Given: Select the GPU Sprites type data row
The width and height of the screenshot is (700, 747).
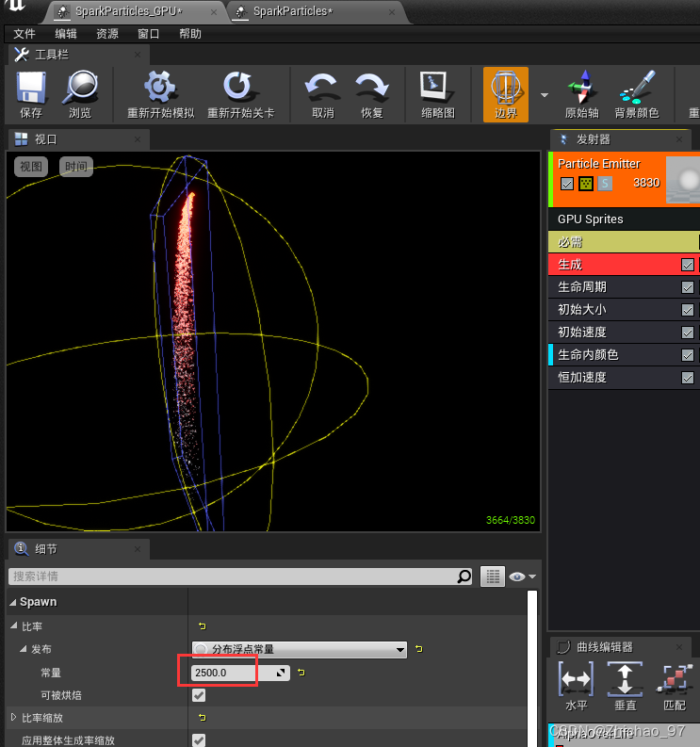Looking at the screenshot, I should [x=624, y=219].
